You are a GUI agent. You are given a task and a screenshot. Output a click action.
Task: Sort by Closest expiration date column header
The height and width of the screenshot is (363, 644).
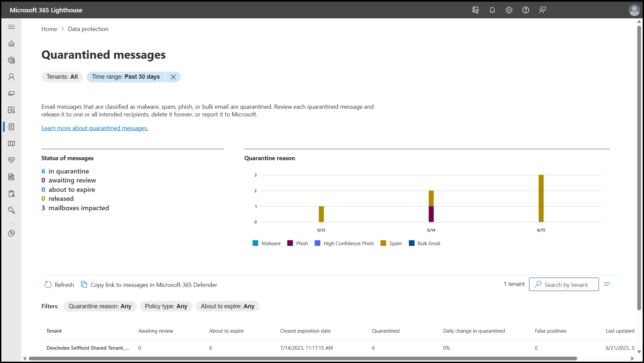click(305, 331)
